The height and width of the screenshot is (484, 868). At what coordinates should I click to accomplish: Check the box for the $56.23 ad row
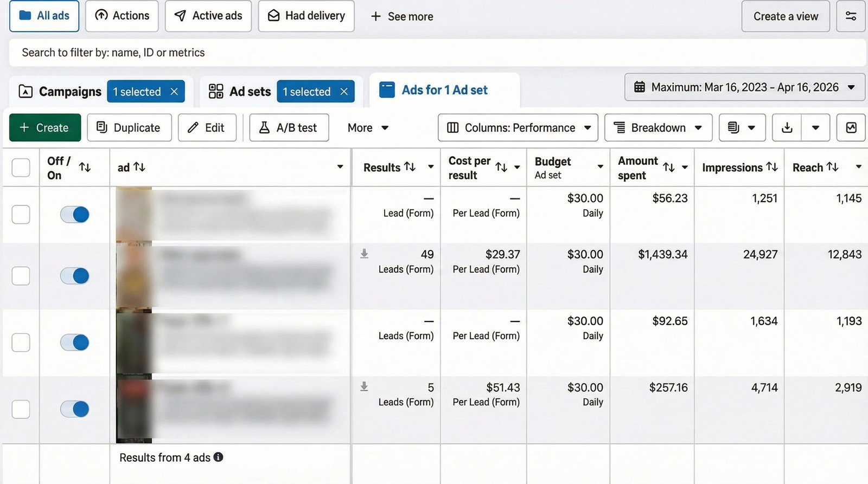(x=21, y=215)
